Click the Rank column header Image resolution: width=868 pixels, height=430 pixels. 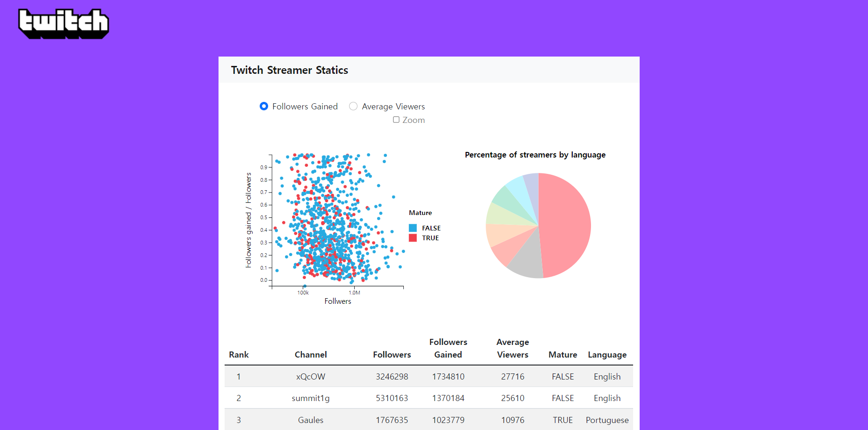click(239, 354)
